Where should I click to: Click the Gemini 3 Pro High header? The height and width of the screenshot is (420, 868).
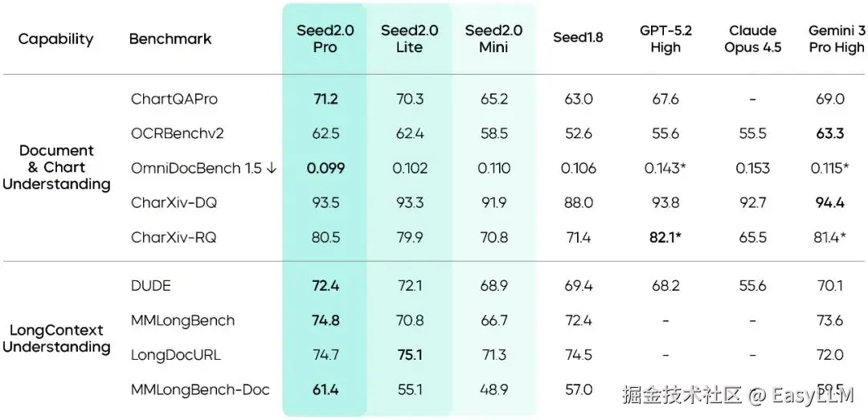coord(837,39)
